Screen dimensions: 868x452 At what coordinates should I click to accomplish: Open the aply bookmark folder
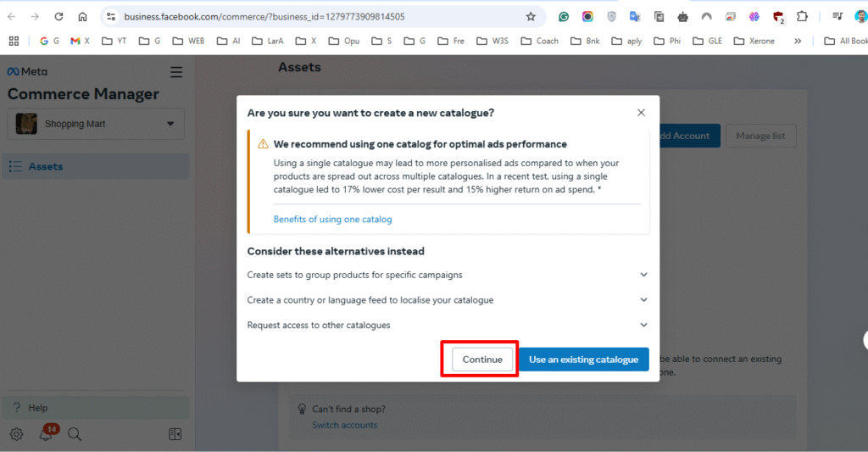point(626,41)
